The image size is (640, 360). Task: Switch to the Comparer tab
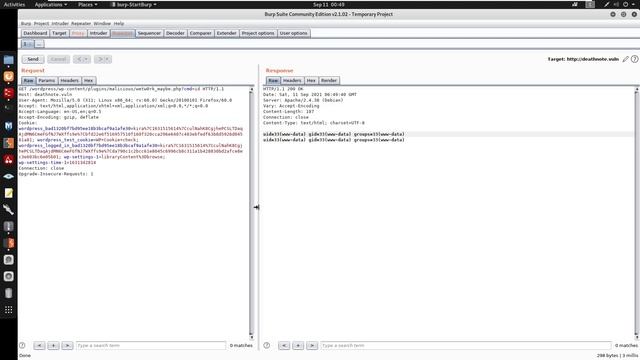pos(200,33)
